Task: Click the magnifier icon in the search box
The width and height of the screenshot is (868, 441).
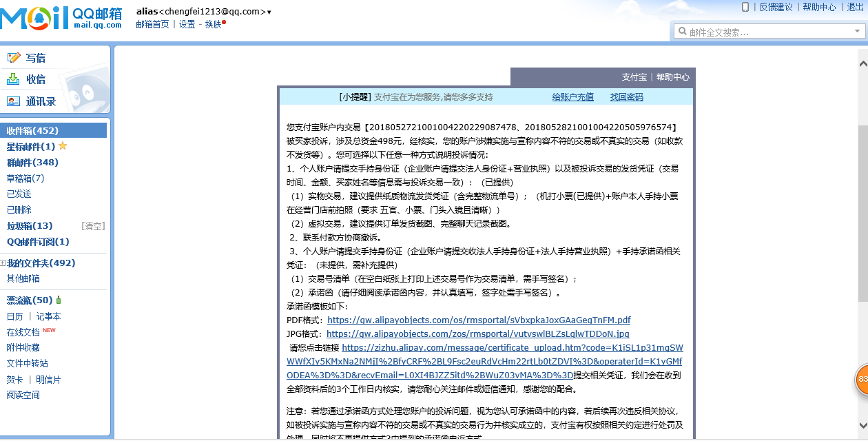Action: click(683, 32)
